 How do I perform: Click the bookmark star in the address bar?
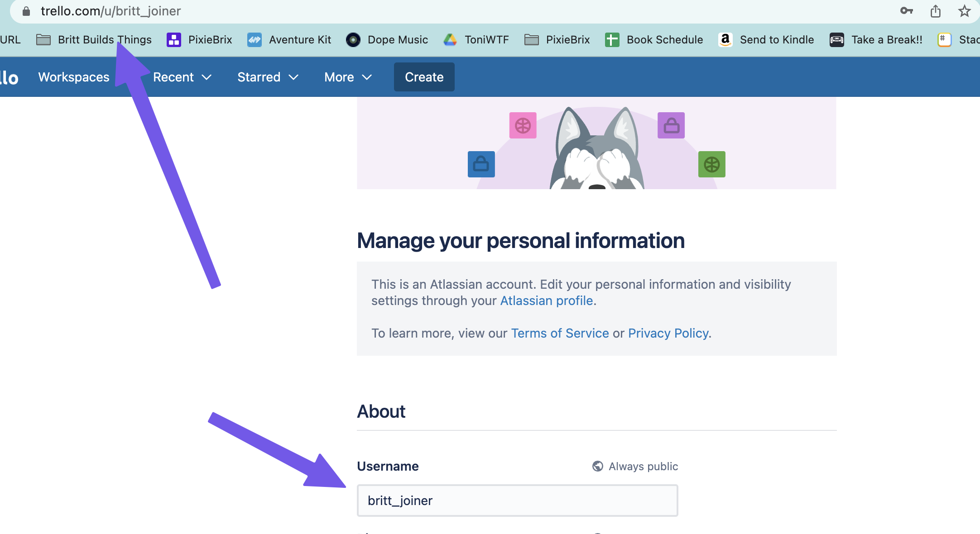[965, 11]
